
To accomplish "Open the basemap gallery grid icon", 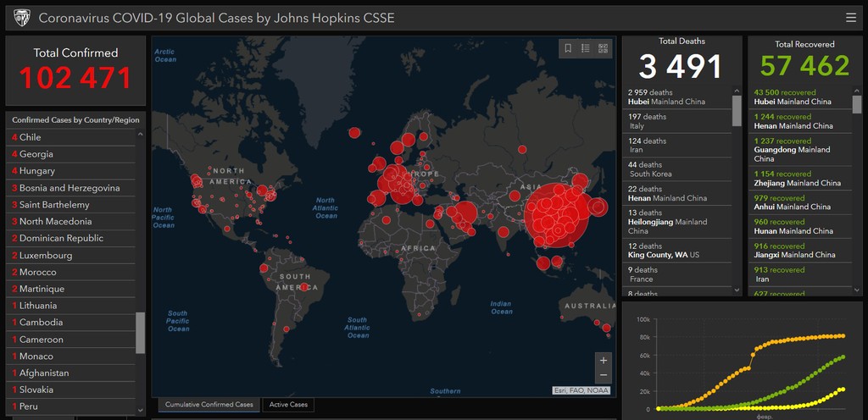I will pos(603,48).
